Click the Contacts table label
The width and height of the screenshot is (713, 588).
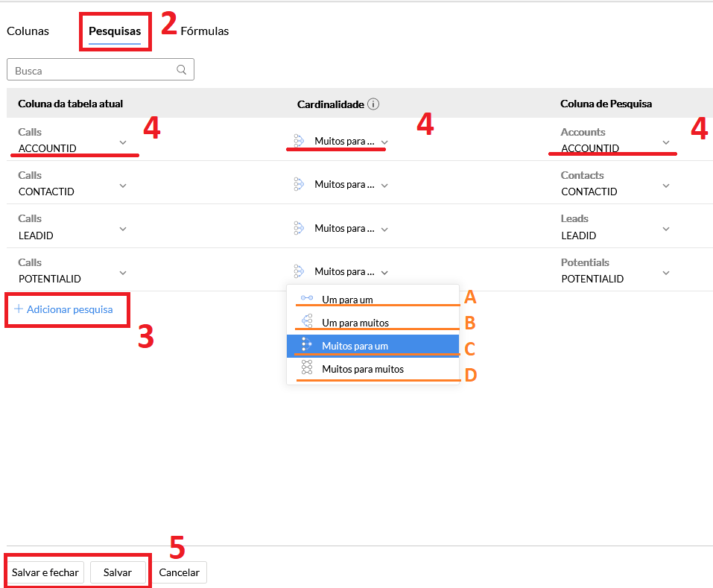pos(582,175)
